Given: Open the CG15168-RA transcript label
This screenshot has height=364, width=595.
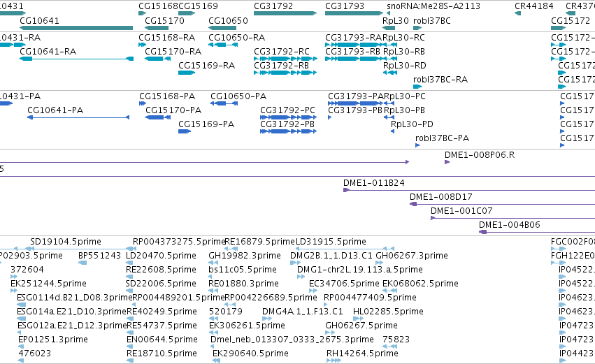Looking at the screenshot, I should (x=166, y=37).
